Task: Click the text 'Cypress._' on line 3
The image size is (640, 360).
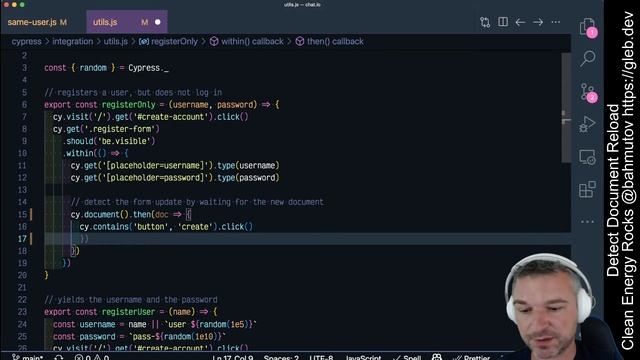Action: [148, 68]
